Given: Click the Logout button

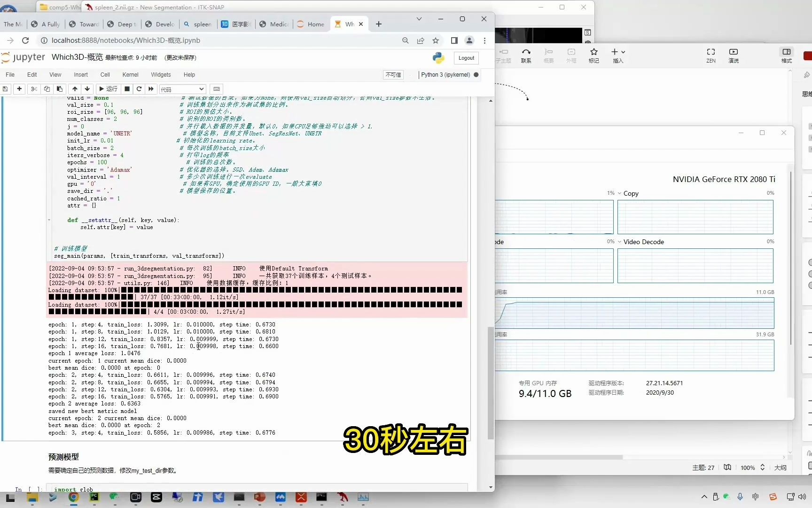Looking at the screenshot, I should pyautogui.click(x=466, y=58).
